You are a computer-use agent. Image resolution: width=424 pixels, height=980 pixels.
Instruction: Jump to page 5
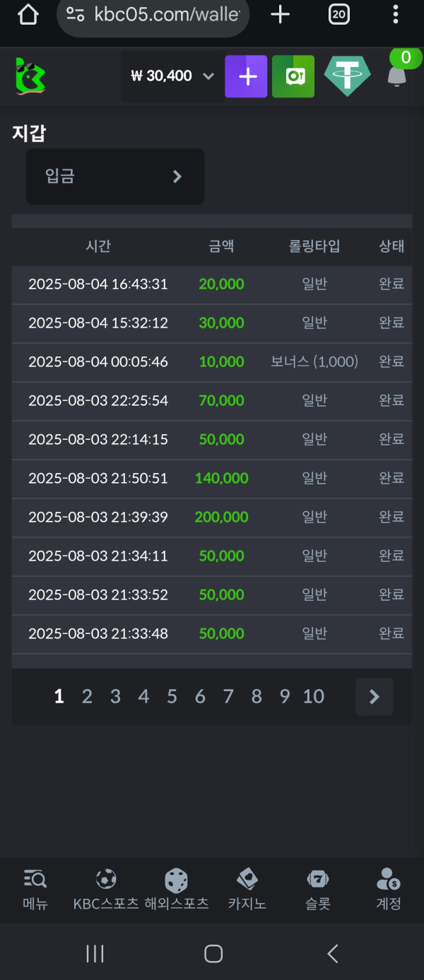(172, 697)
